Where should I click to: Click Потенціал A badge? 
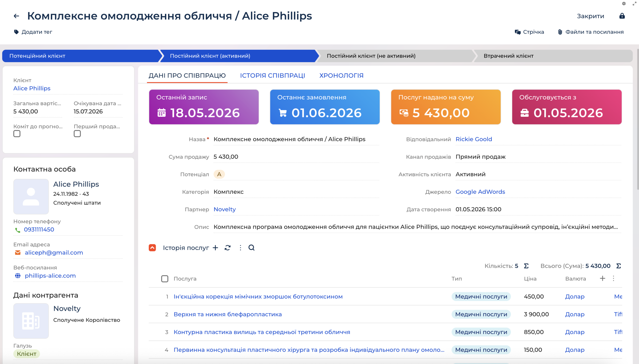coord(219,174)
